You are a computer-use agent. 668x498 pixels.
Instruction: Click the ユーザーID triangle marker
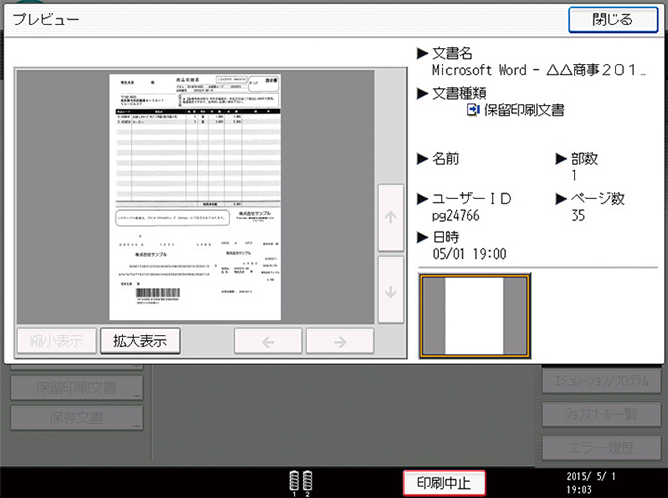pos(422,199)
